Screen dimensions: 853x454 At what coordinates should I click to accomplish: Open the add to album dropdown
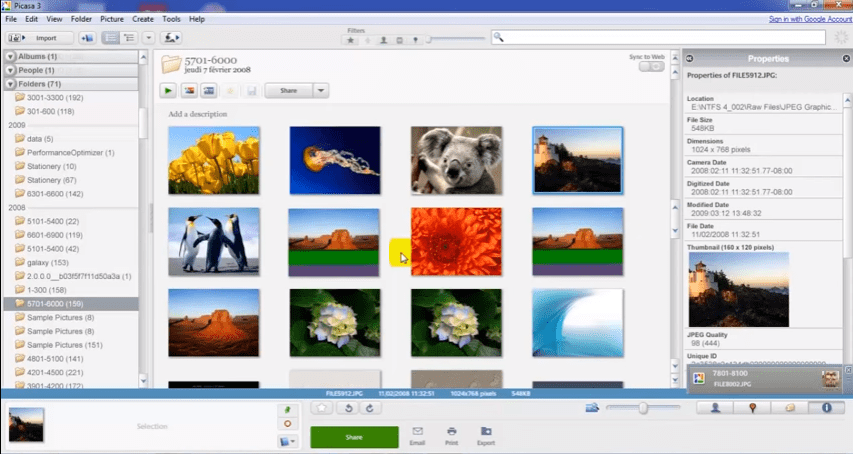(287, 441)
